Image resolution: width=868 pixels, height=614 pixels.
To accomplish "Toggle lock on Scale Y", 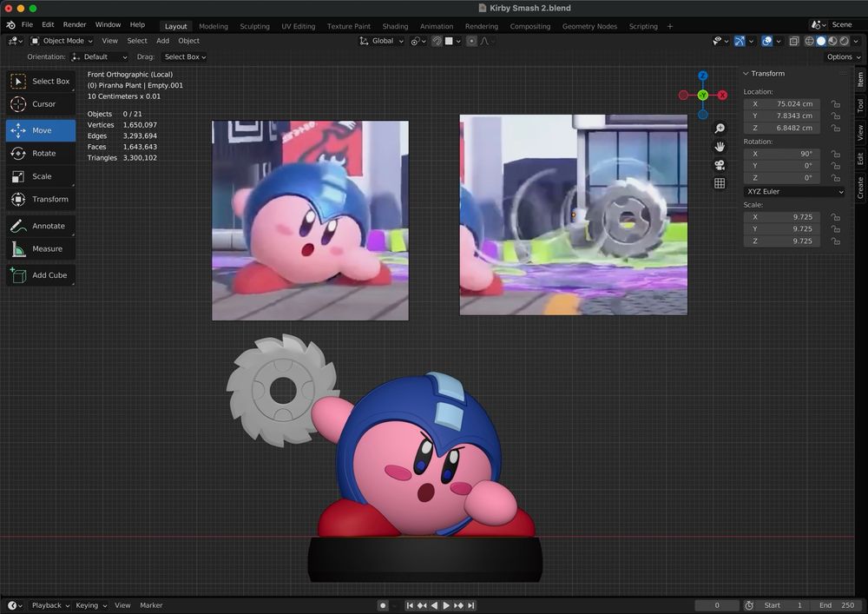I will (835, 229).
